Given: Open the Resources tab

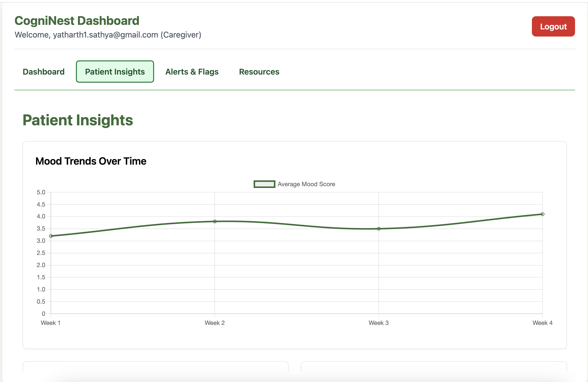Looking at the screenshot, I should 259,72.
